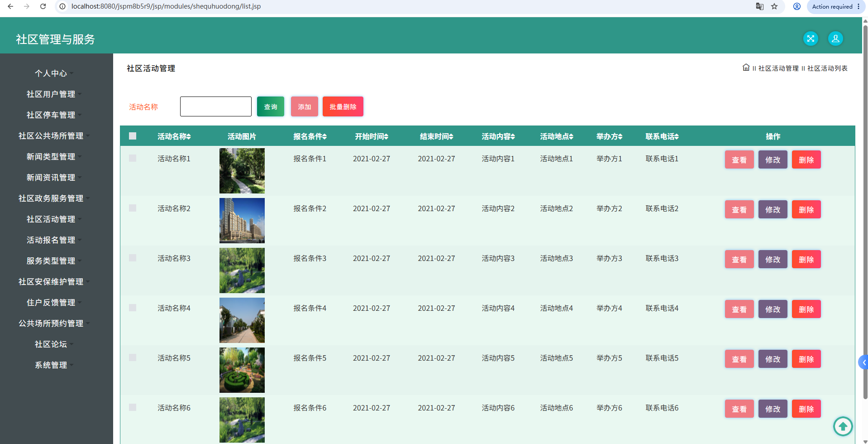The width and height of the screenshot is (868, 444).
Task: Expand the 活动报名管理 sidebar menu
Action: pos(54,240)
